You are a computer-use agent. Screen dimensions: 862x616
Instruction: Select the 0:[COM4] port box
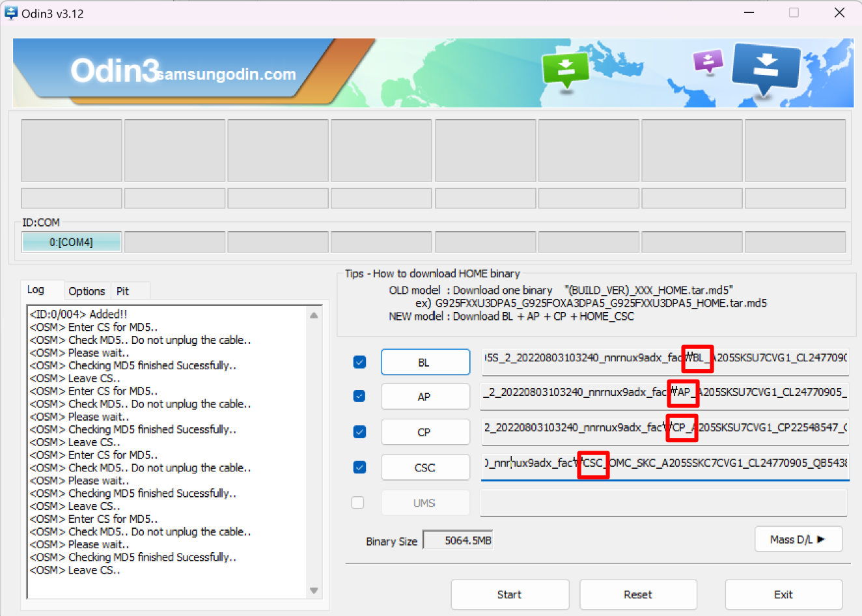click(72, 242)
